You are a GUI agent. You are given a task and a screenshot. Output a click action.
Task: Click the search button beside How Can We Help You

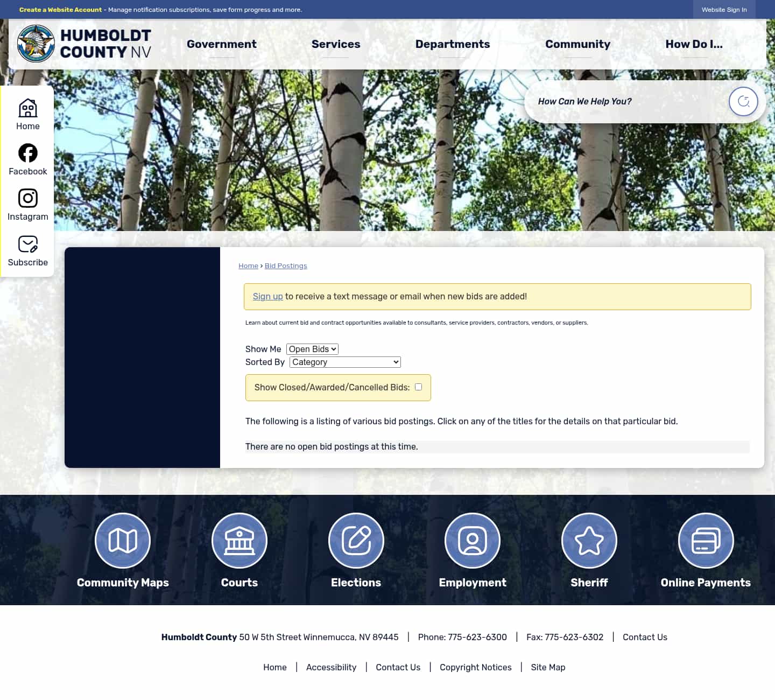[743, 101]
